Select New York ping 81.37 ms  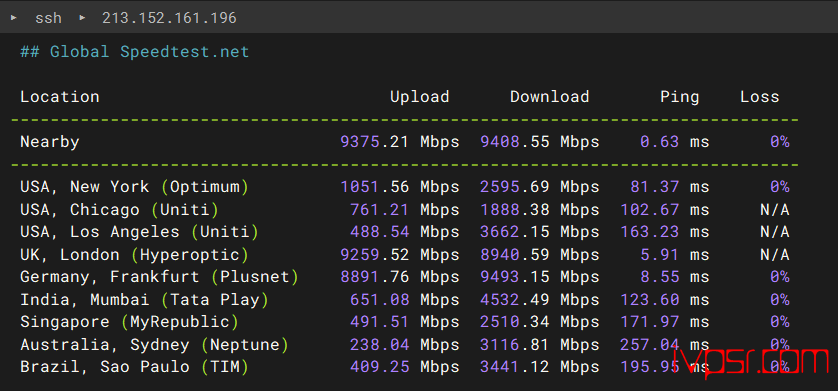(x=670, y=186)
